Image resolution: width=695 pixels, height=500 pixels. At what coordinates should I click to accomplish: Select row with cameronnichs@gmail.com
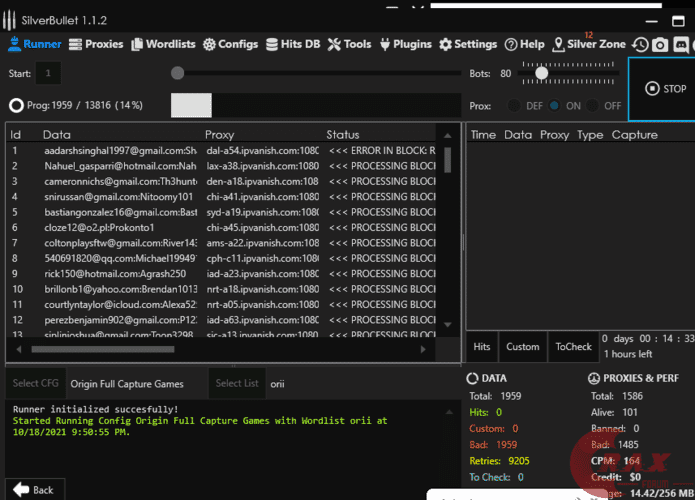[x=222, y=181]
